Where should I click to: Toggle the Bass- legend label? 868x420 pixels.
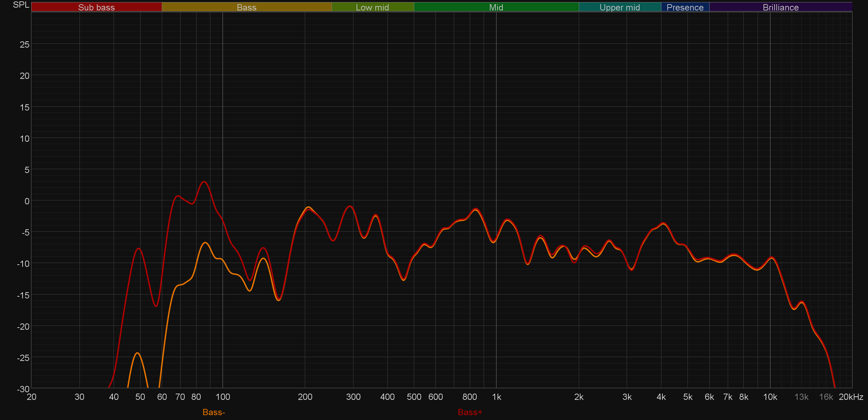[214, 412]
